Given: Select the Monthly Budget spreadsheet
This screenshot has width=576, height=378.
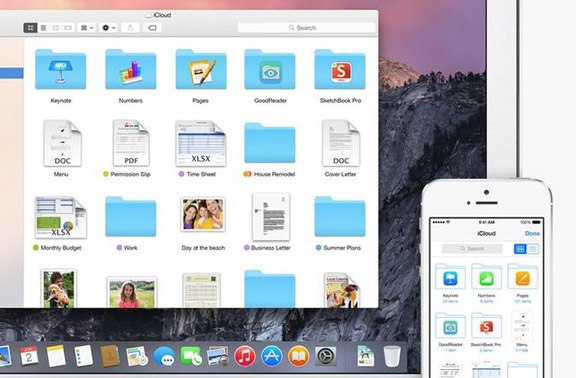Looking at the screenshot, I should tap(61, 217).
